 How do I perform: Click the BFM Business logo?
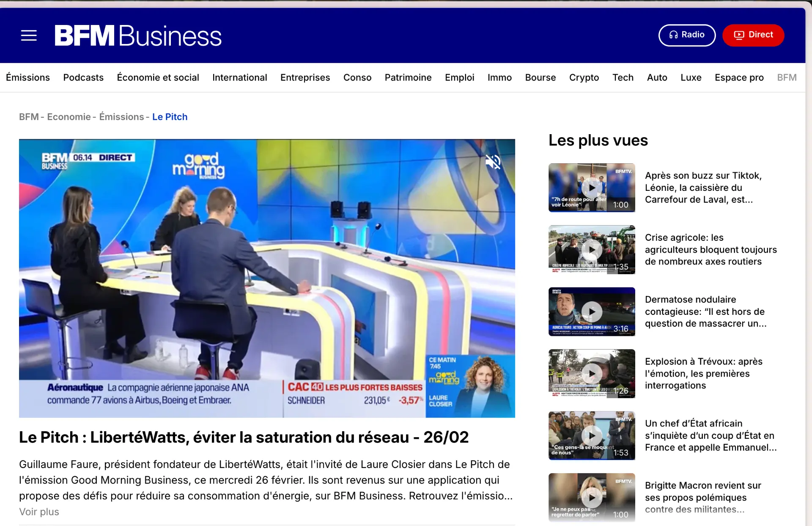coord(138,36)
